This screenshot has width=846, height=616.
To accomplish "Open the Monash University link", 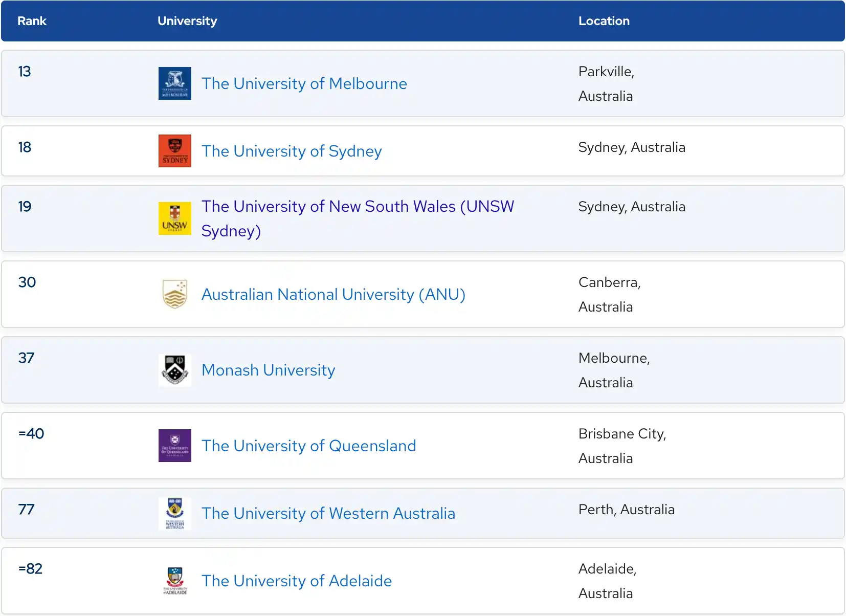I will pos(269,370).
